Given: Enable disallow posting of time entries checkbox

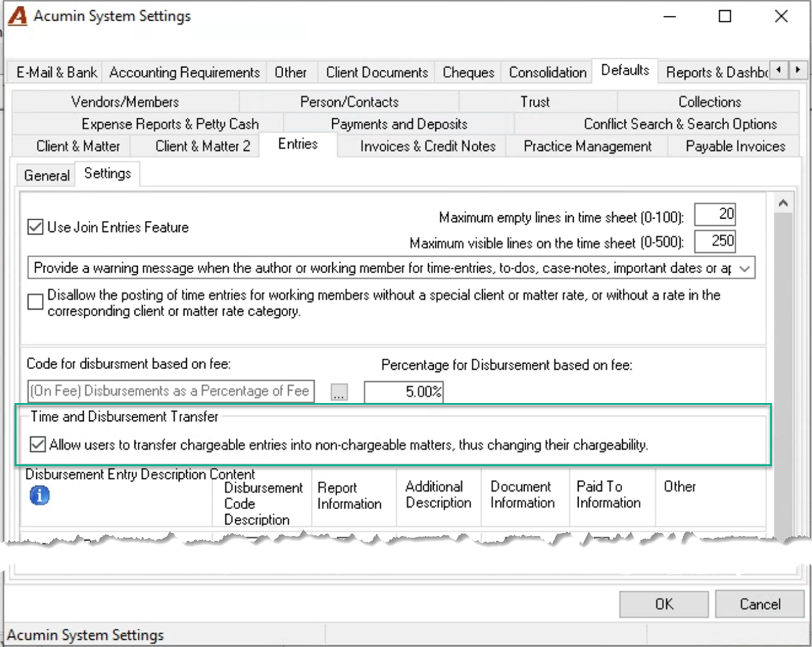Looking at the screenshot, I should click(35, 302).
